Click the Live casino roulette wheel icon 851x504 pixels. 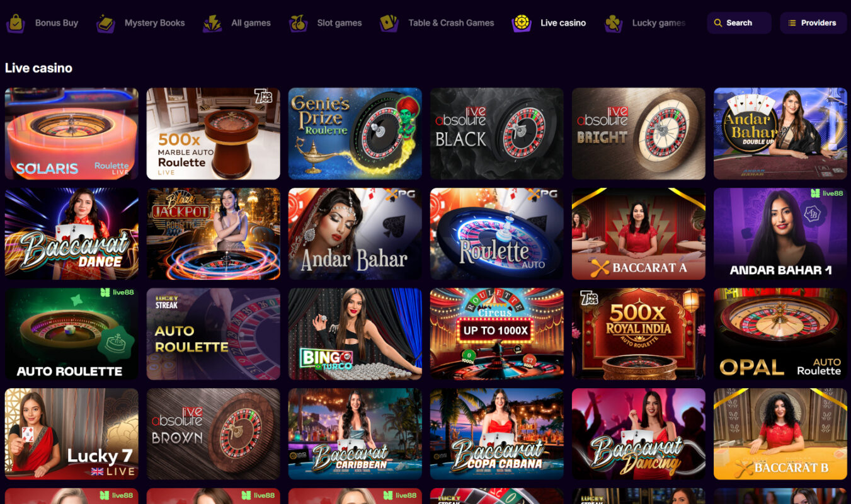[522, 23]
